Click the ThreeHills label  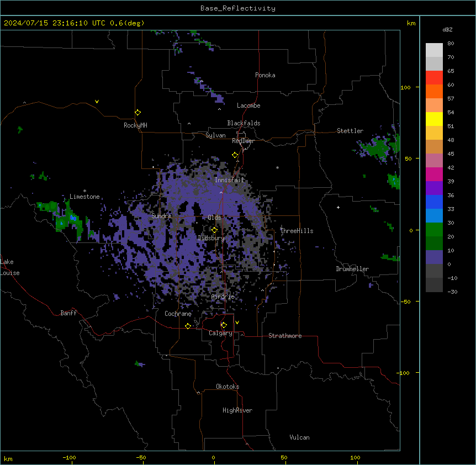[x=297, y=231]
